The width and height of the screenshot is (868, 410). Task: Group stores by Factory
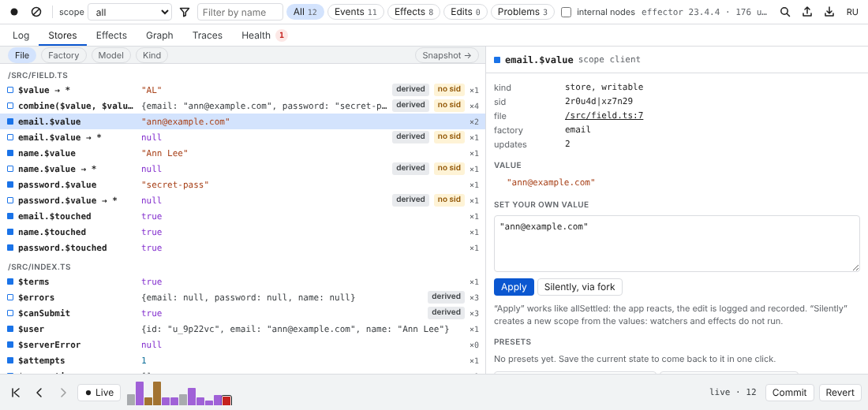point(64,54)
